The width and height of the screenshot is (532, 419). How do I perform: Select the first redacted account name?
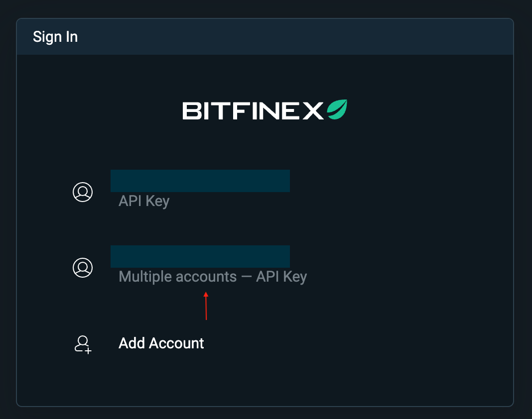pos(200,181)
